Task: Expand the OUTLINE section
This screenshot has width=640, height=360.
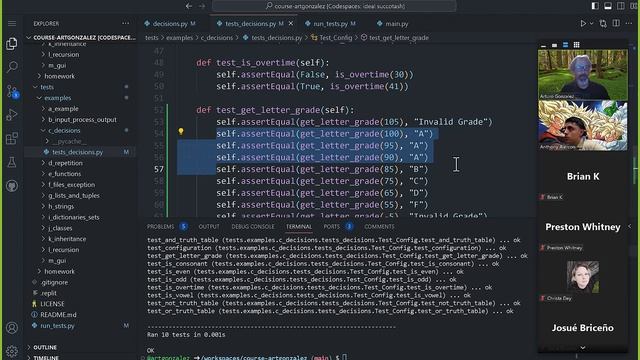Action: tap(45, 347)
